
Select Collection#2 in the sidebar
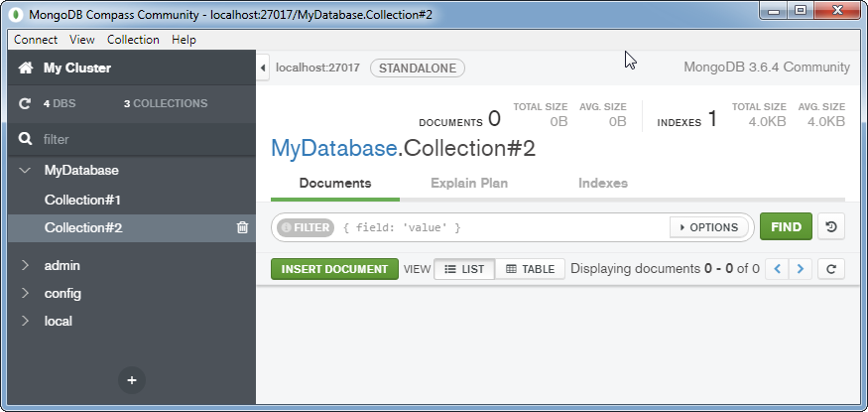click(83, 227)
